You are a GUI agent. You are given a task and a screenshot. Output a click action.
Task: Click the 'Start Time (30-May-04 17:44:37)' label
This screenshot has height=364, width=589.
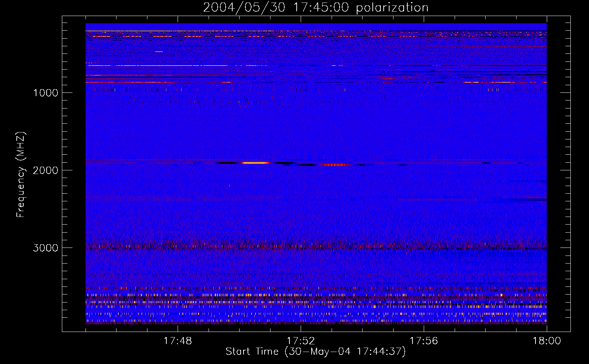(x=316, y=352)
